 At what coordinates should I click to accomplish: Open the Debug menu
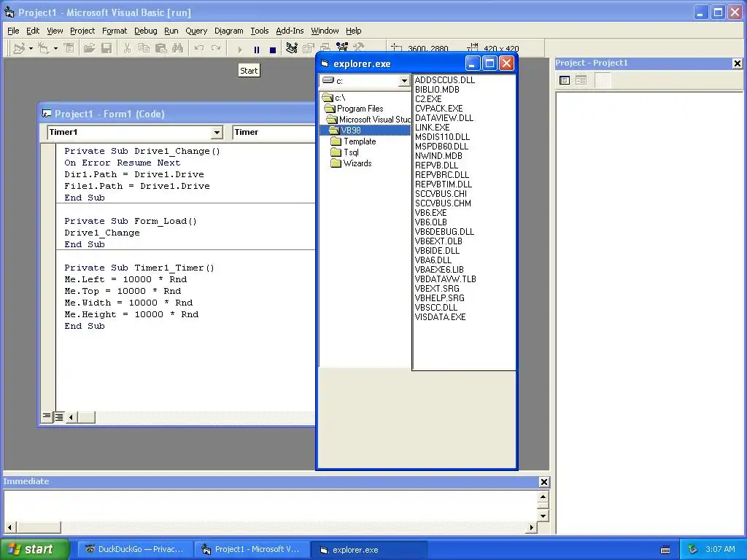(x=146, y=31)
